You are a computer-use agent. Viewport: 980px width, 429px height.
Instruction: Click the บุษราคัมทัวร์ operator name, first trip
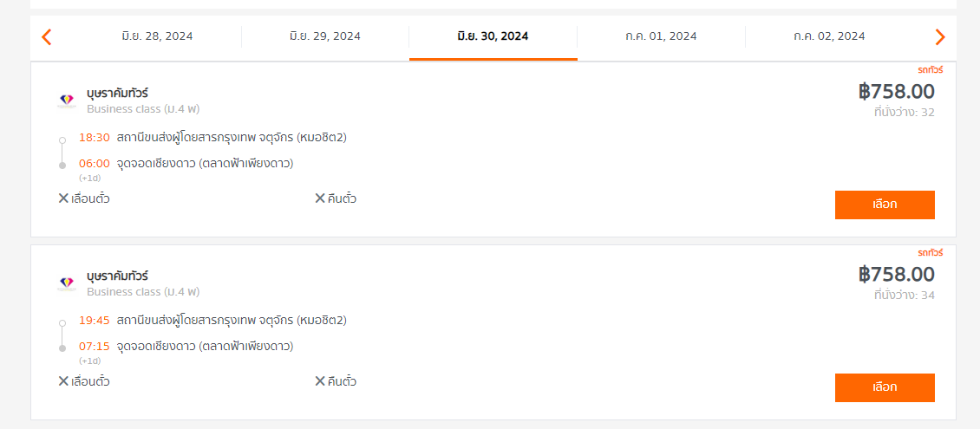pos(117,94)
